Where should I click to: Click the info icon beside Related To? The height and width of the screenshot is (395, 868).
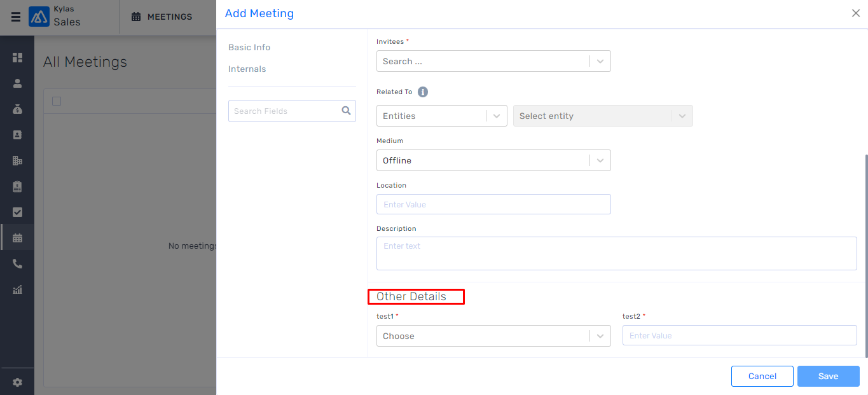[423, 92]
